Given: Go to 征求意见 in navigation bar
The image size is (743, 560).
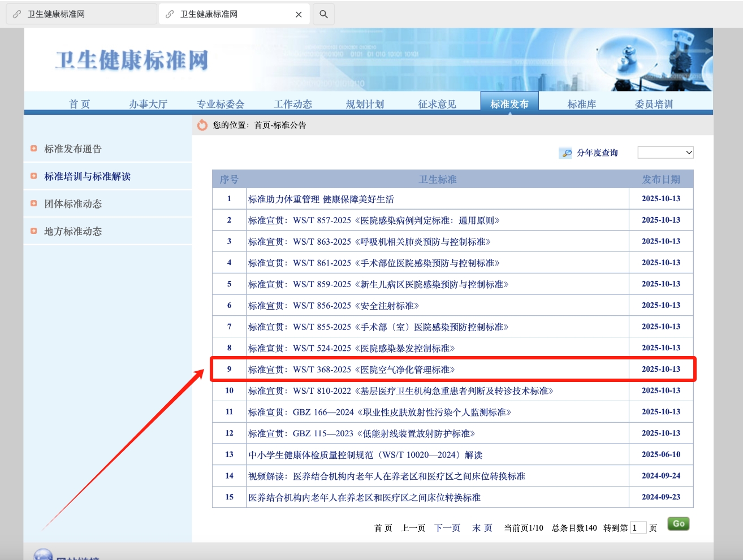Looking at the screenshot, I should pyautogui.click(x=437, y=104).
